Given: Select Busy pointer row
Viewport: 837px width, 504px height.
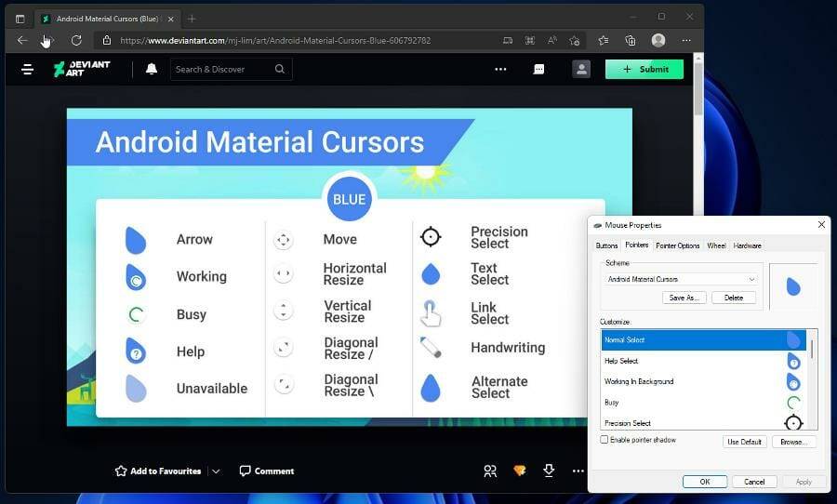Looking at the screenshot, I should (x=704, y=403).
